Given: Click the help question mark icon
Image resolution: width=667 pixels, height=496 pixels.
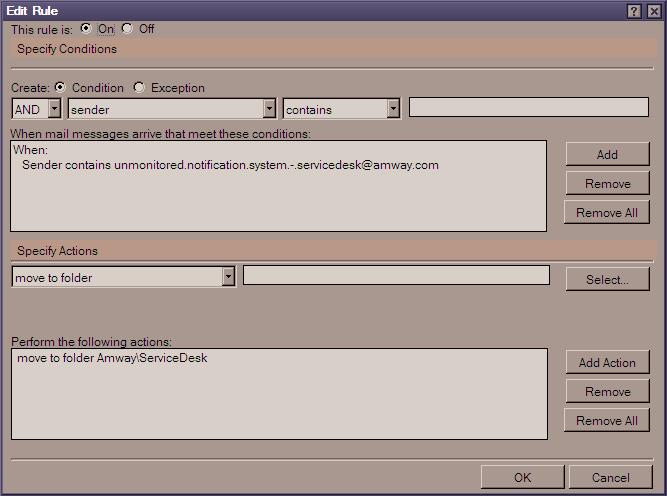Looking at the screenshot, I should pos(633,11).
